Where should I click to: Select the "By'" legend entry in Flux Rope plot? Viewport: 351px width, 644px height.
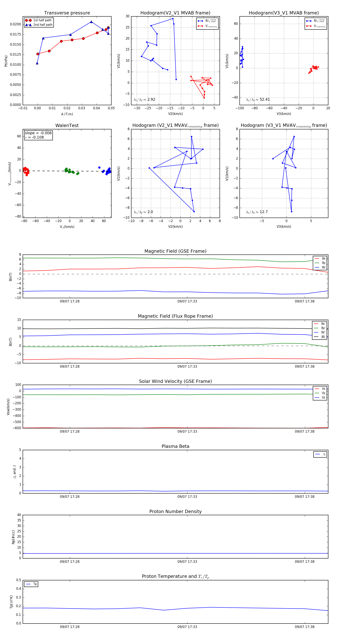(320, 328)
